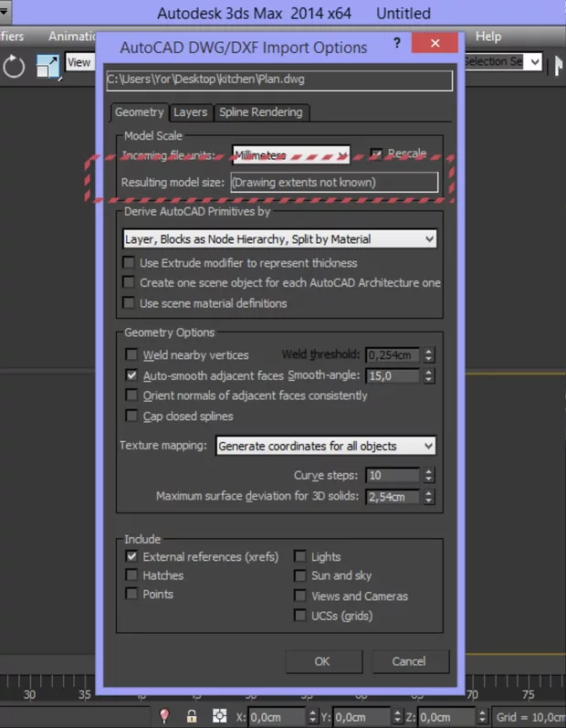The height and width of the screenshot is (728, 566).
Task: Open Texture mapping dropdown
Action: pos(326,446)
